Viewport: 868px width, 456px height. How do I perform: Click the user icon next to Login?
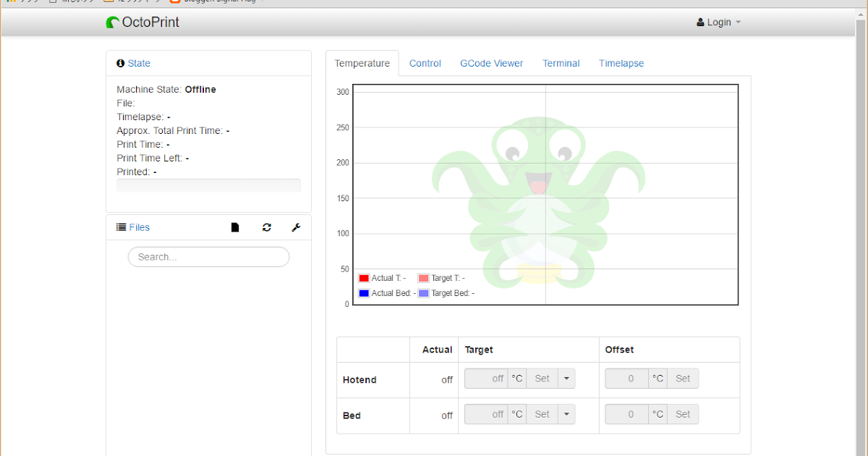(699, 22)
